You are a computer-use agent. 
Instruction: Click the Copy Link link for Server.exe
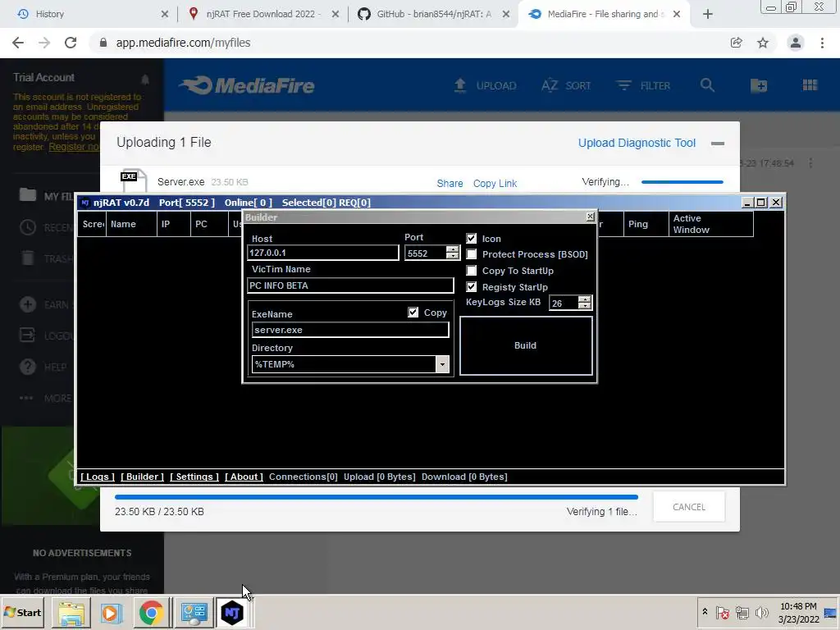click(495, 183)
